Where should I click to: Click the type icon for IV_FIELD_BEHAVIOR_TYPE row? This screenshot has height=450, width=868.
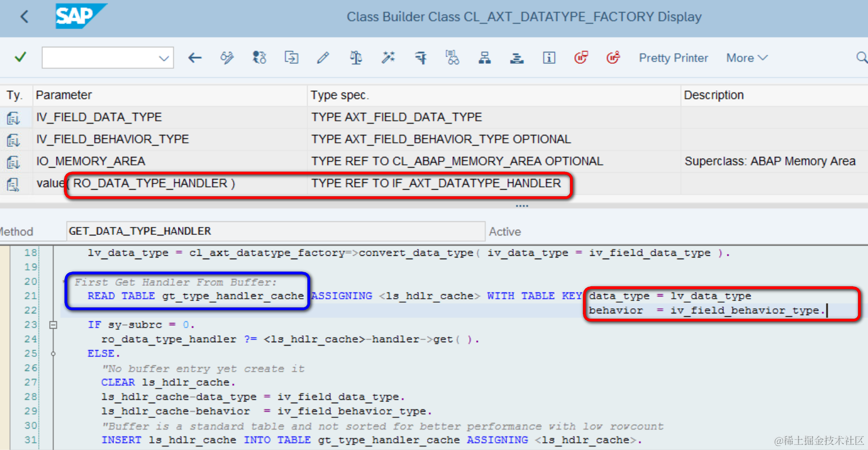(x=13, y=140)
